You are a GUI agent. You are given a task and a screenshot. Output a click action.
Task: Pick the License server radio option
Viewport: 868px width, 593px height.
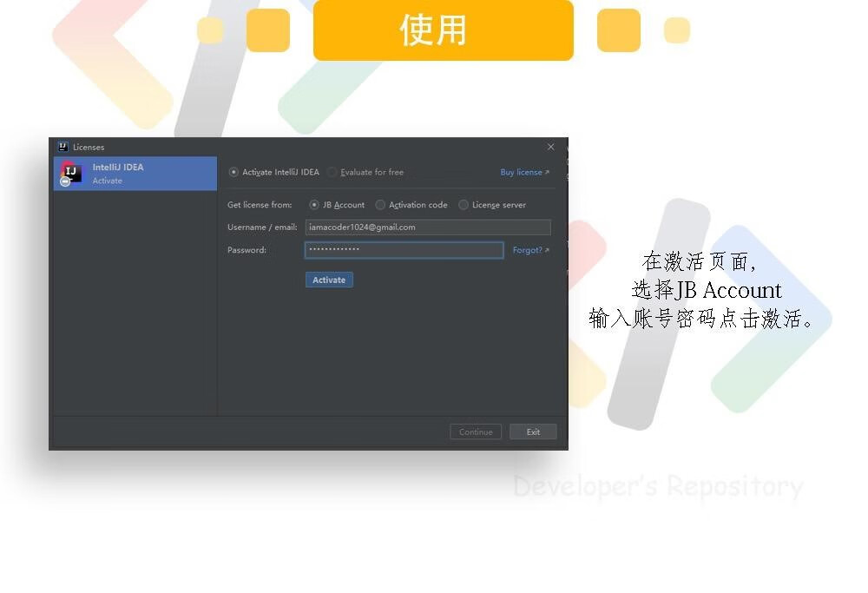point(464,205)
